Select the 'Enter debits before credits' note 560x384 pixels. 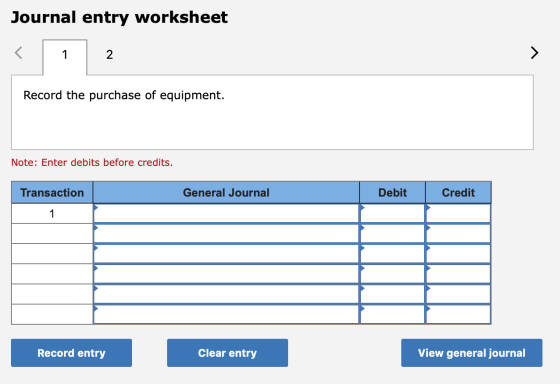(92, 163)
